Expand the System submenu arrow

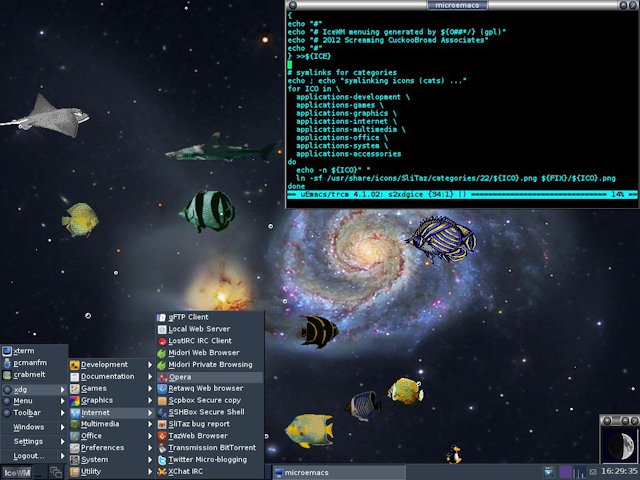coord(150,460)
